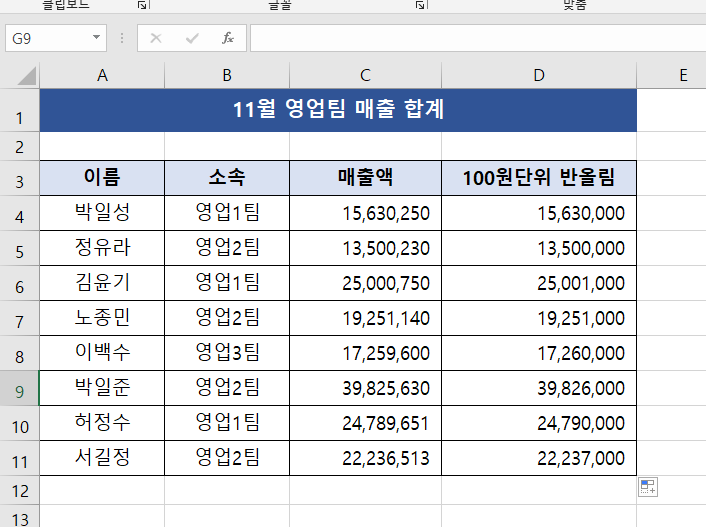Select sales value 17,259,600
This screenshot has width=706, height=527.
click(365, 353)
